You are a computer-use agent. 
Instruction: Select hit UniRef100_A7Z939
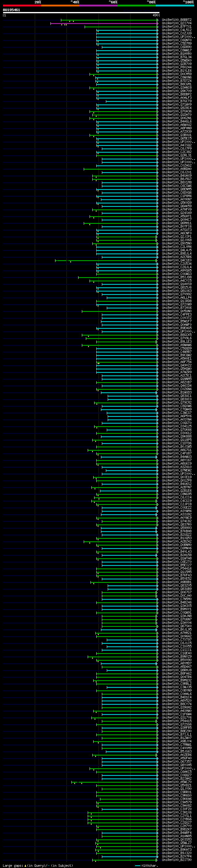(176, 131)
